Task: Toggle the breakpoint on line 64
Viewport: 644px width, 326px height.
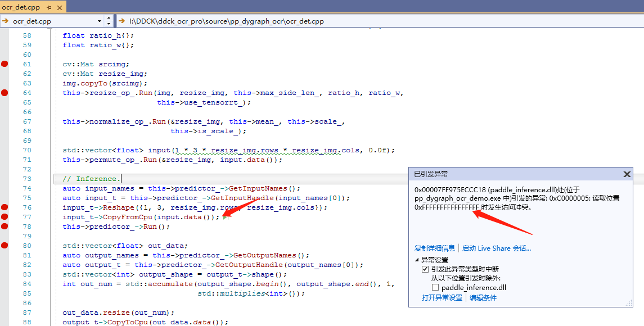Action: [x=4, y=93]
